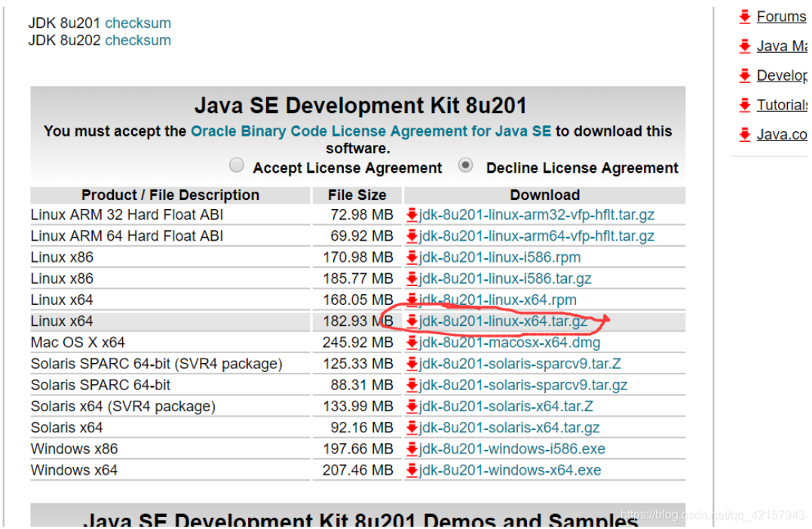Click download arrow icon beside solaris-x64.tar.gz
The image size is (812, 529).
412,427
